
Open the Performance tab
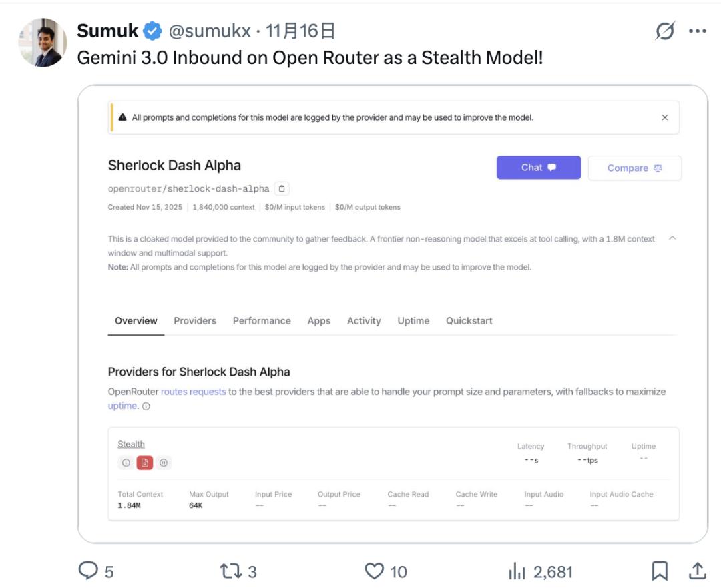point(262,321)
